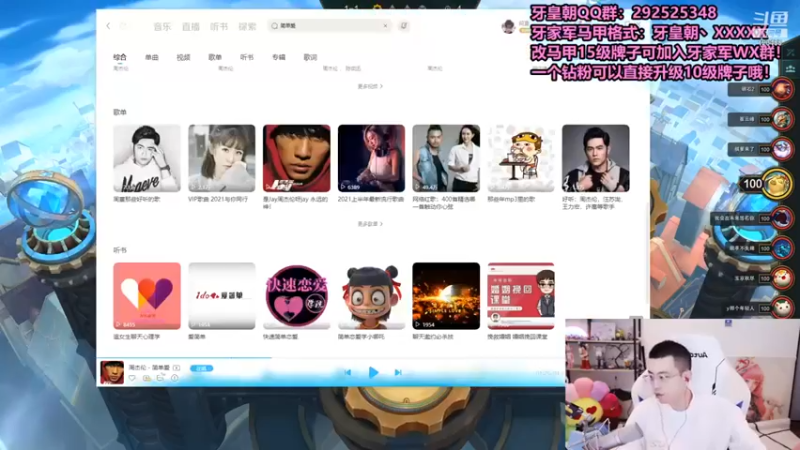Screen dimensions: 800x450
Task: Select the 歌单 results tab
Action: [x=215, y=57]
